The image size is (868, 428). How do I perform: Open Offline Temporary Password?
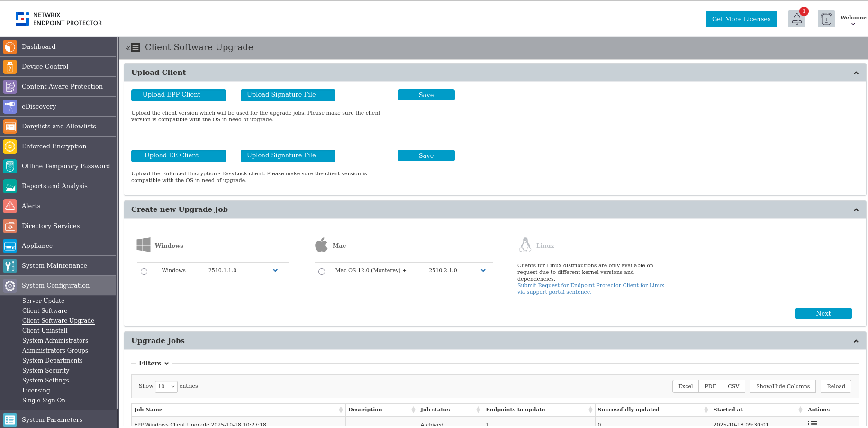coord(66,166)
